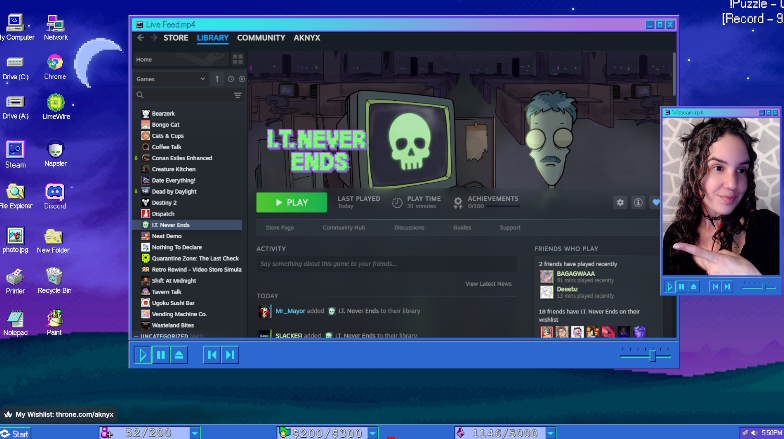Screen dimensions: 784x439
Task: Open friend BAGAGWAAA's profile
Action: tap(576, 274)
